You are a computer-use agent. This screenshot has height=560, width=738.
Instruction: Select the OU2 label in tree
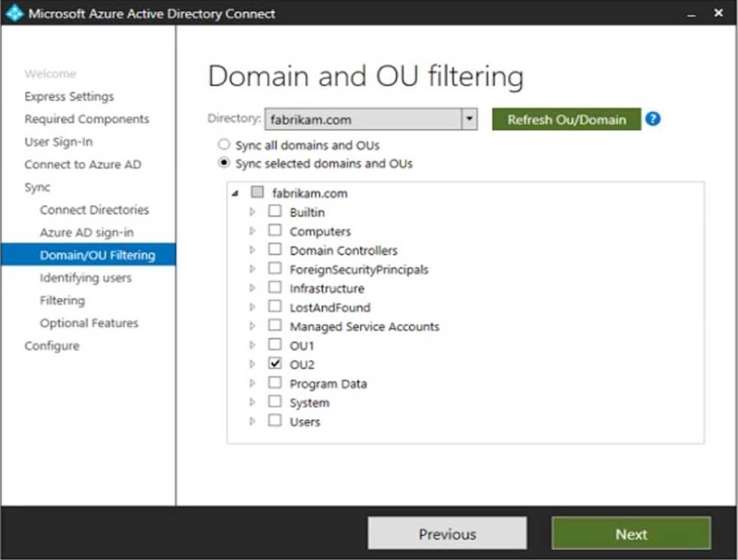pos(302,364)
